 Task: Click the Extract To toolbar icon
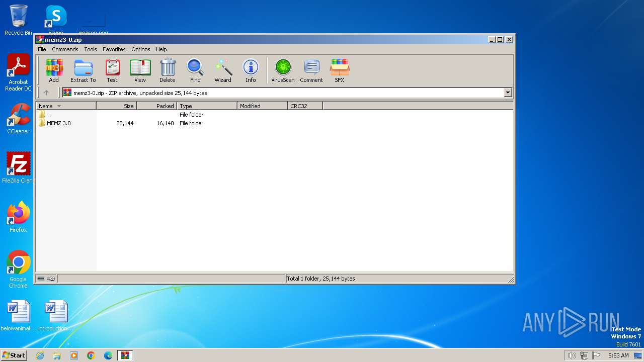coord(83,70)
